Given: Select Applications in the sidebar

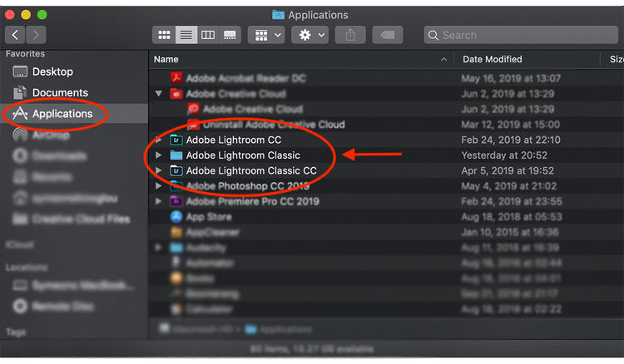Looking at the screenshot, I should point(74,114).
